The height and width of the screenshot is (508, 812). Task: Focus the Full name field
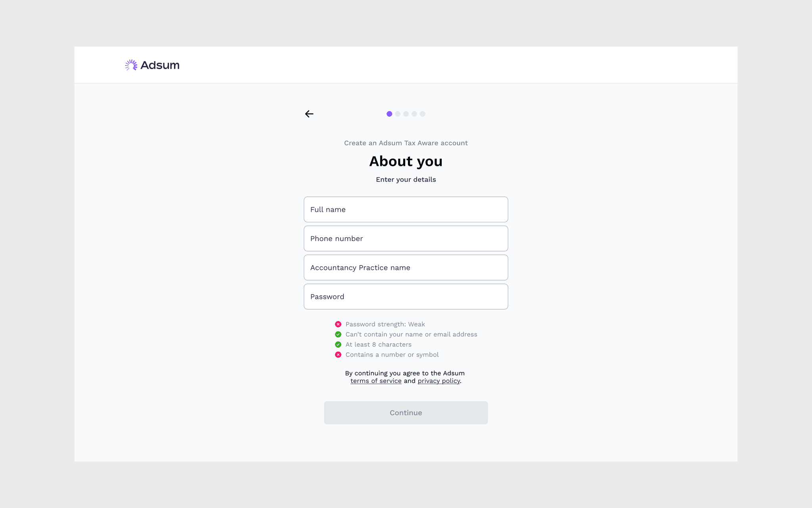[406, 210]
